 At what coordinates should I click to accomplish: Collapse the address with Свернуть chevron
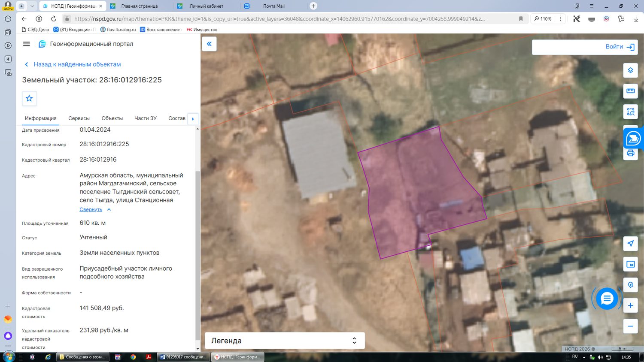point(109,209)
